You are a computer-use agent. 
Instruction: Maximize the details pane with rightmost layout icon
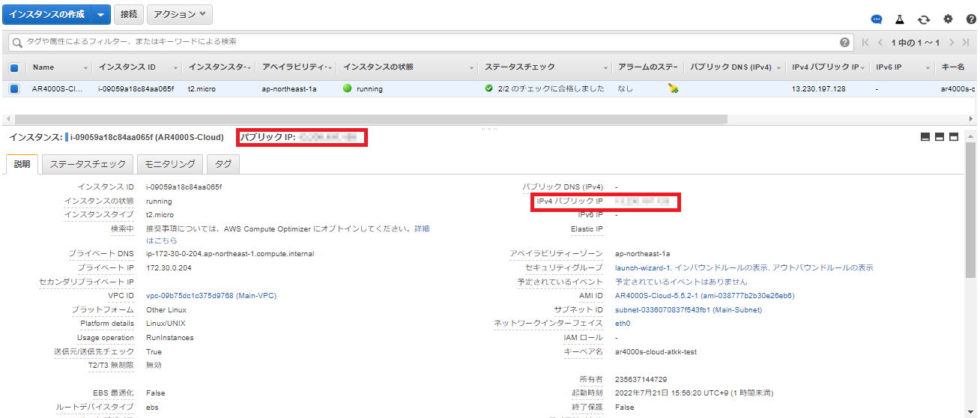point(954,137)
